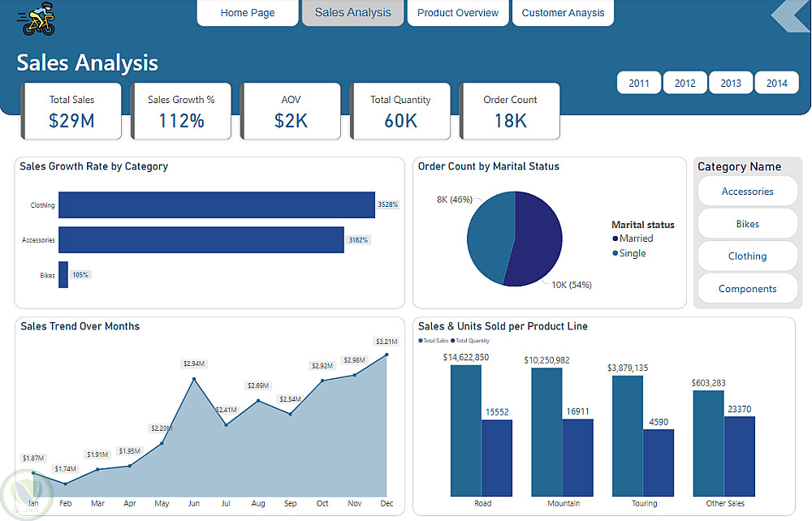Click Total Sales legend marker

(x=421, y=340)
